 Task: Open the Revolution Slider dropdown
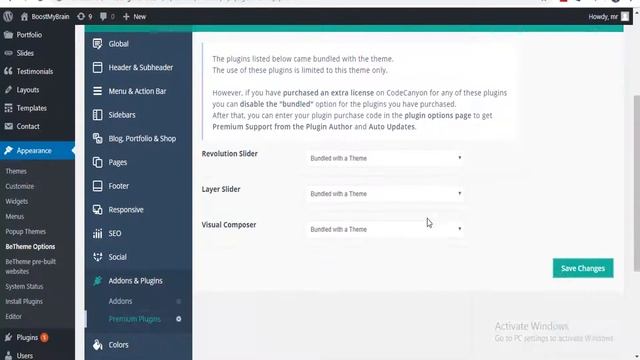tap(385, 158)
